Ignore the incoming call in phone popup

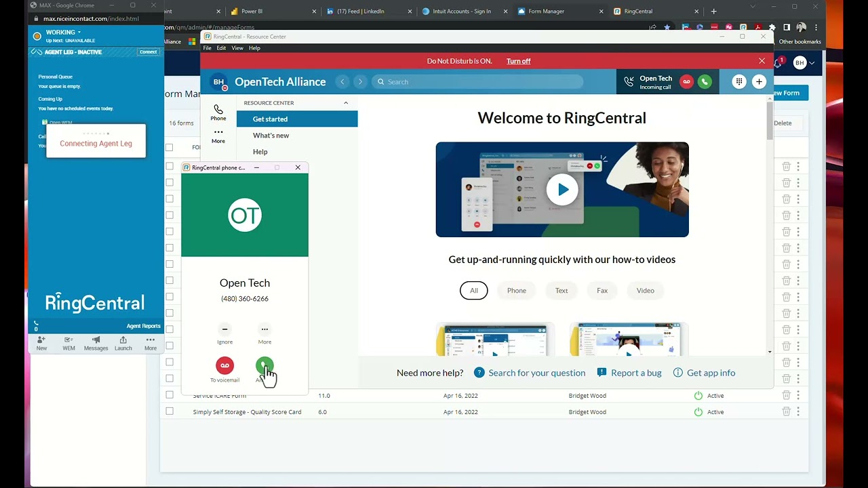224,329
